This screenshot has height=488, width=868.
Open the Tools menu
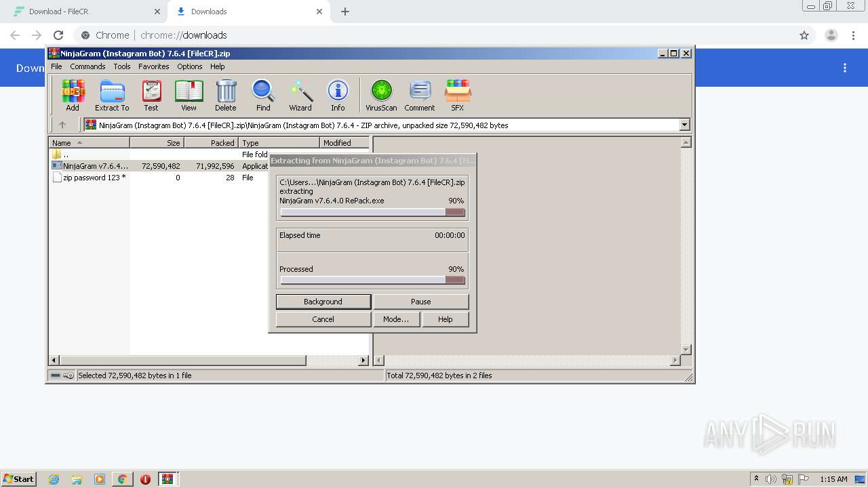[122, 66]
